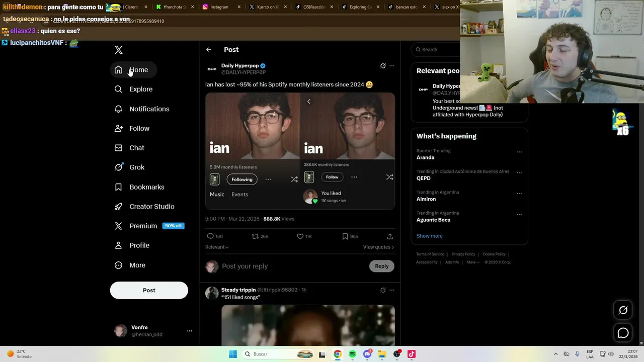
Task: Open the floating chat messages button
Action: [623, 333]
